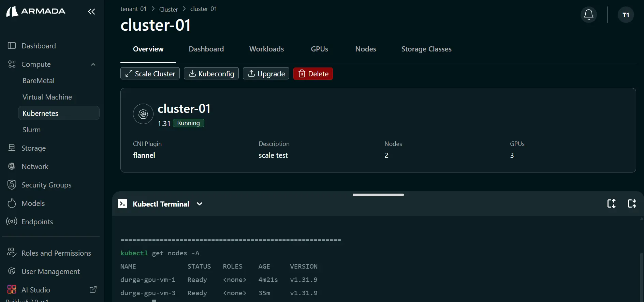The image size is (644, 302).
Task: Click the Compute sidebar icon
Action: coord(12,64)
